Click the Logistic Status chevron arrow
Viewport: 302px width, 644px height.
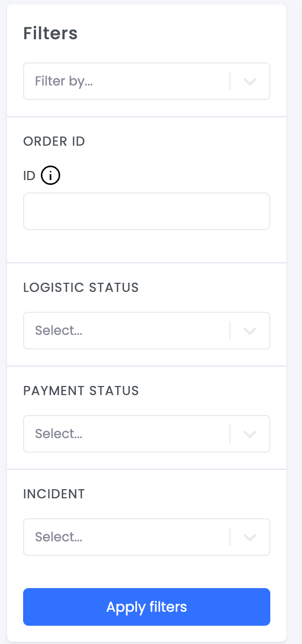coord(250,331)
